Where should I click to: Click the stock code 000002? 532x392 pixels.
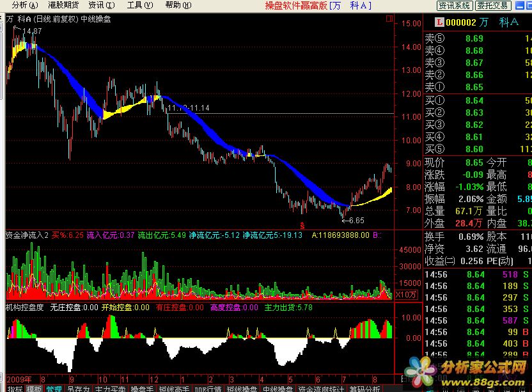coord(461,23)
